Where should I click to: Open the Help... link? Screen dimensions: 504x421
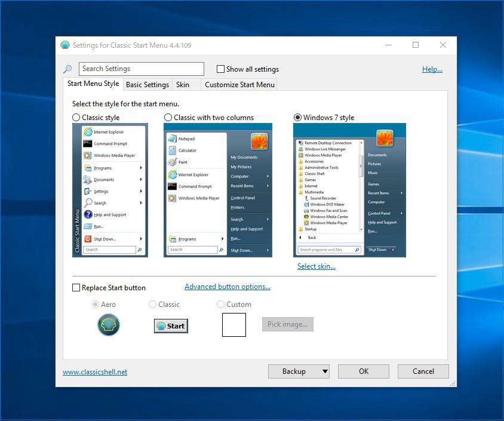(432, 69)
